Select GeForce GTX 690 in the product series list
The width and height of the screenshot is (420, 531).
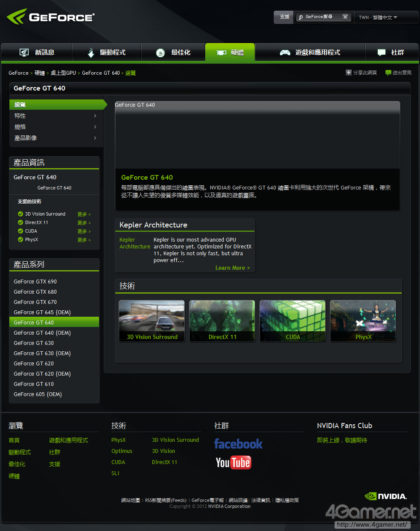(35, 282)
